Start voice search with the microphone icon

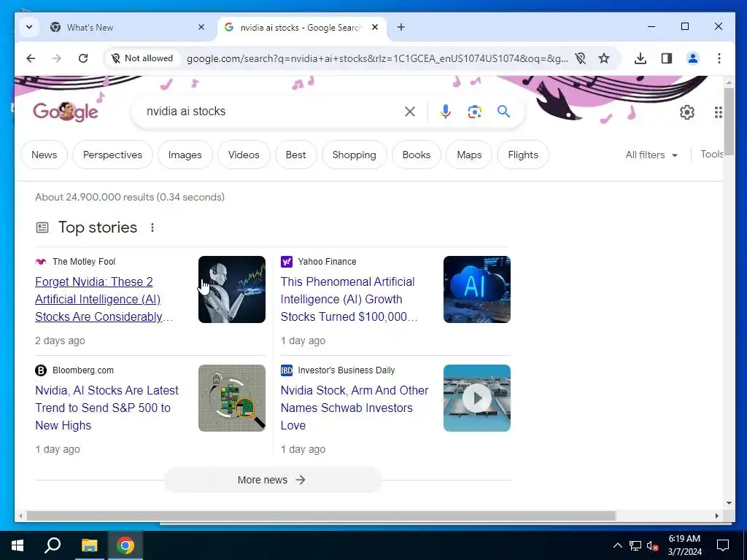pyautogui.click(x=446, y=112)
